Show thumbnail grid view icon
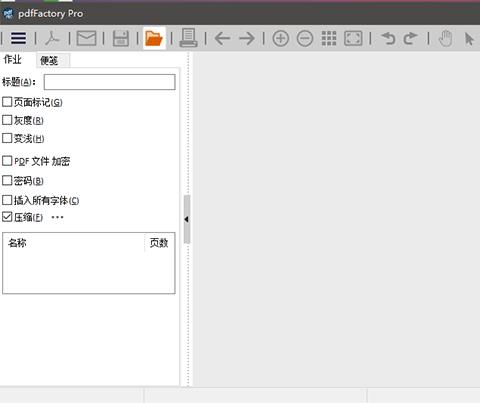 click(329, 38)
